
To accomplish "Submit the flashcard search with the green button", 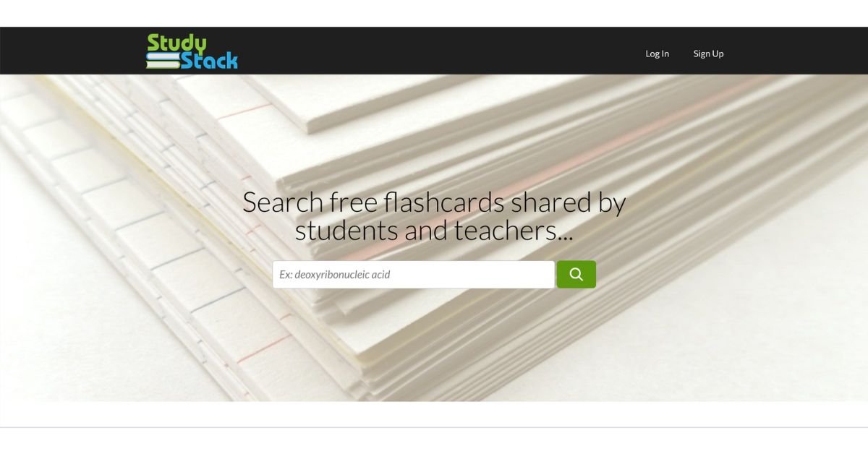I will [576, 274].
